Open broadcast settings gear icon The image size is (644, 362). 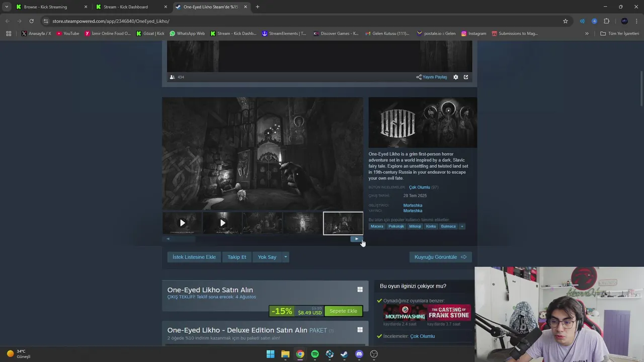coord(456,77)
